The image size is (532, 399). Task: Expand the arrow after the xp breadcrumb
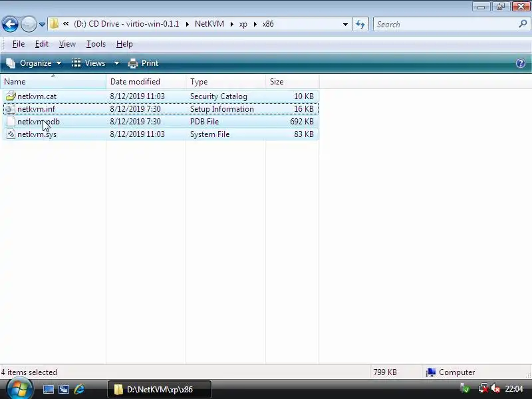pyautogui.click(x=255, y=24)
